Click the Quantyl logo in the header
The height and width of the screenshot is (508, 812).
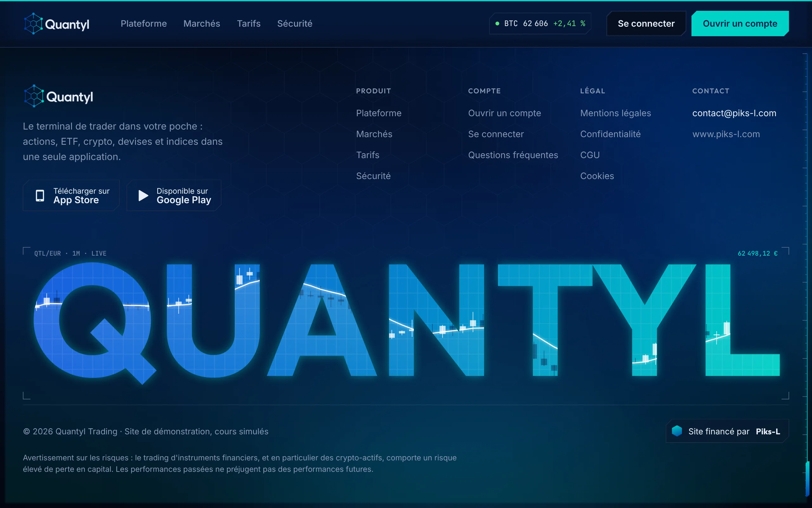[x=56, y=23]
